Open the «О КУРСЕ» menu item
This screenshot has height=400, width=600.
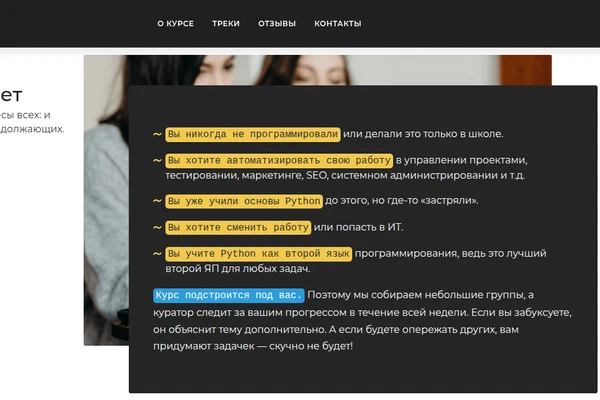click(175, 24)
